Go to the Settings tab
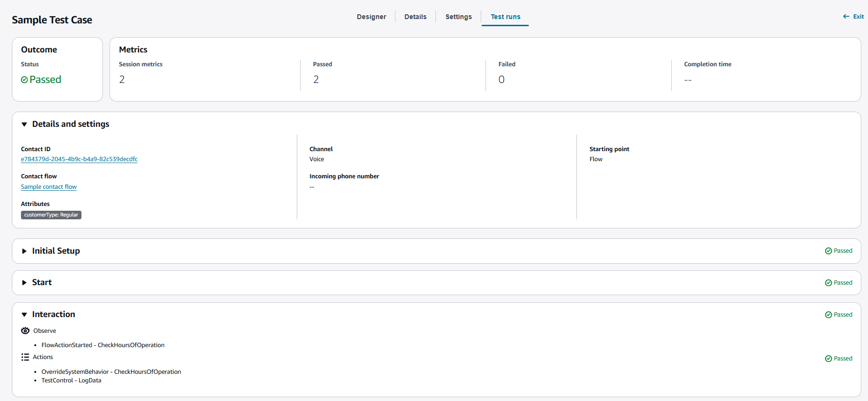 pyautogui.click(x=458, y=17)
